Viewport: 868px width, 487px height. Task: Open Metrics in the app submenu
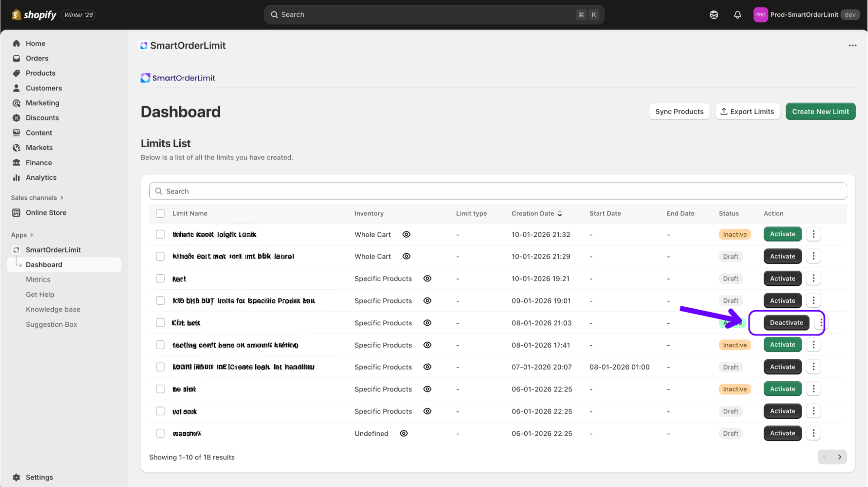pyautogui.click(x=38, y=279)
